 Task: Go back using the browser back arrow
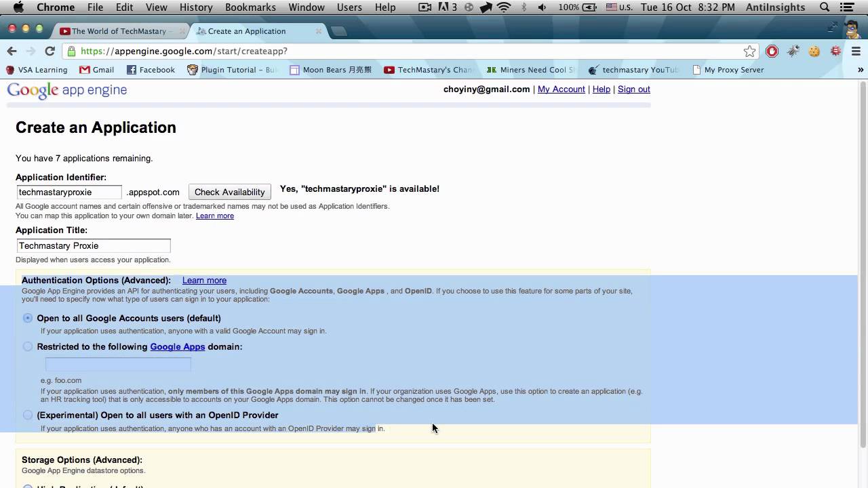[x=12, y=51]
